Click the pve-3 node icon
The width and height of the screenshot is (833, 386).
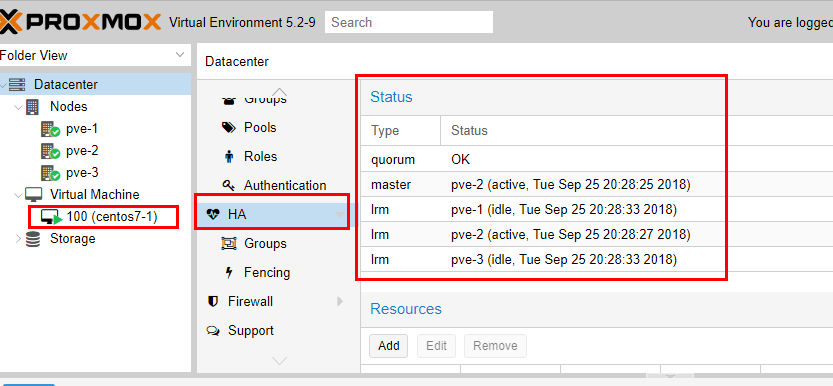pyautogui.click(x=50, y=173)
